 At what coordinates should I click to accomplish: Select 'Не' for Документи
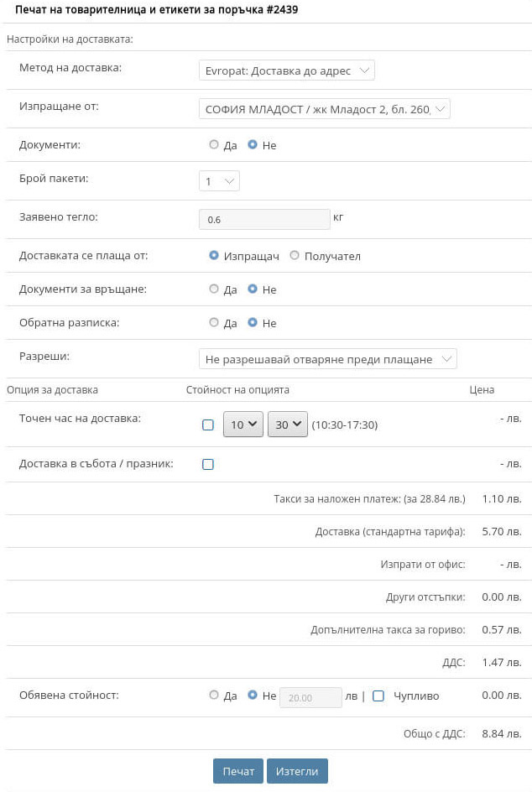pos(253,145)
